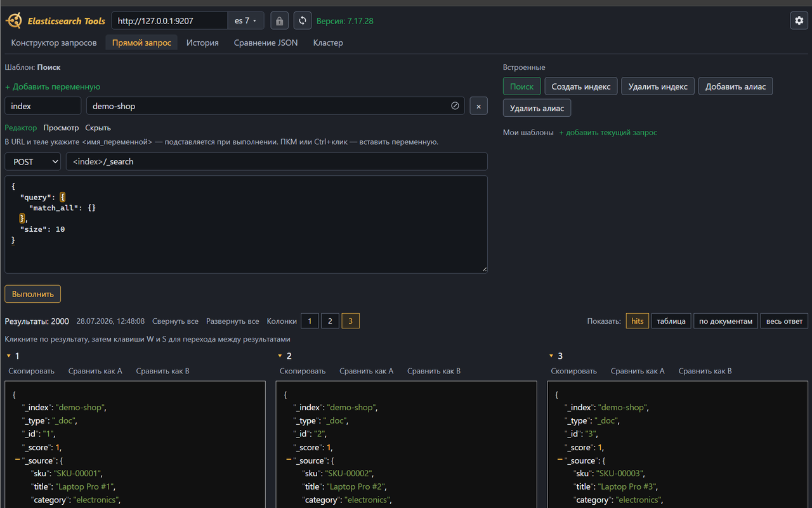Click Скопировать for result 3

pos(573,371)
